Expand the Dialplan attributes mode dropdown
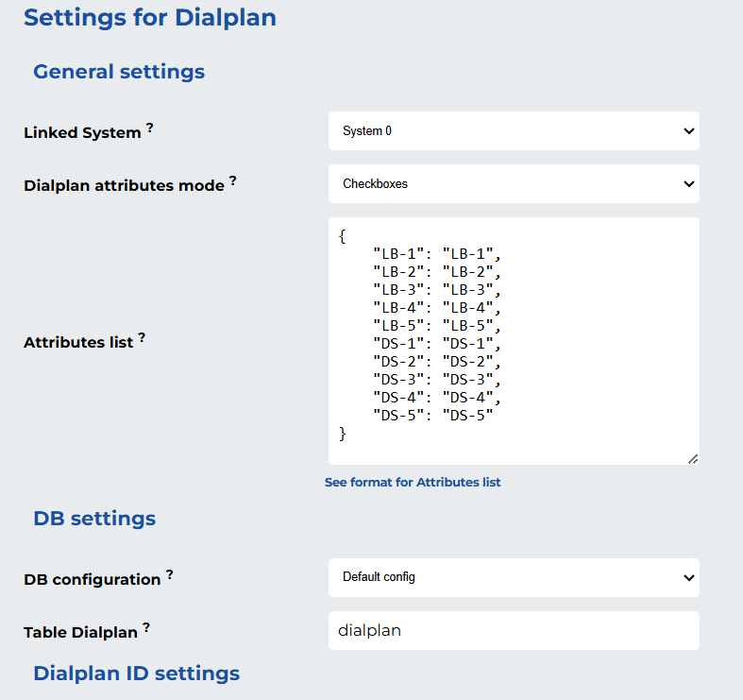 pyautogui.click(x=514, y=184)
